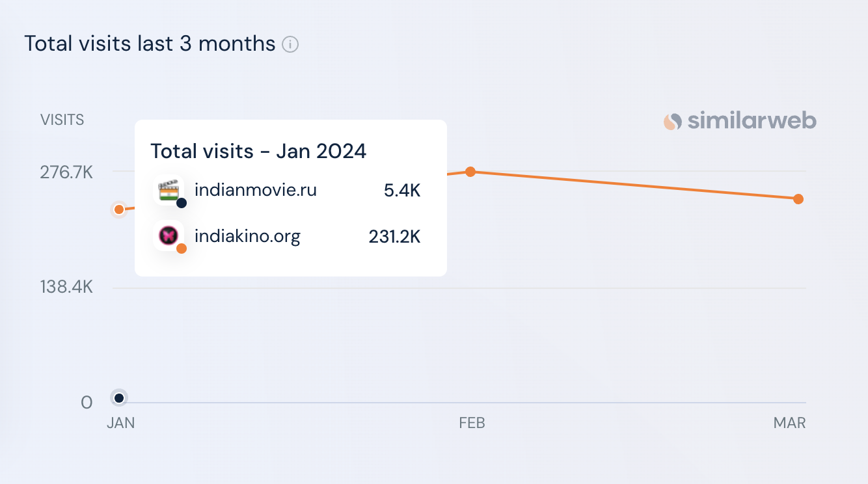868x484 pixels.
Task: Select the dark January point at zero
Action: coord(119,398)
